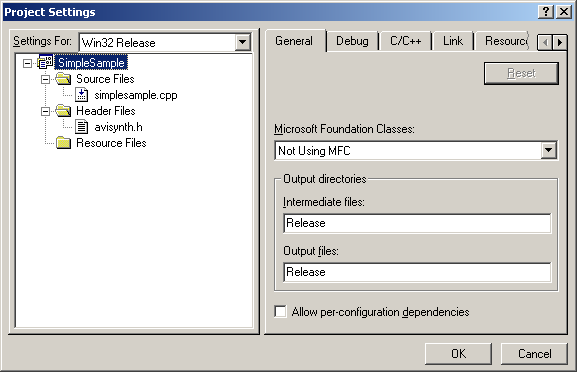This screenshot has width=577, height=372.
Task: Click the Reset button
Action: (x=521, y=73)
